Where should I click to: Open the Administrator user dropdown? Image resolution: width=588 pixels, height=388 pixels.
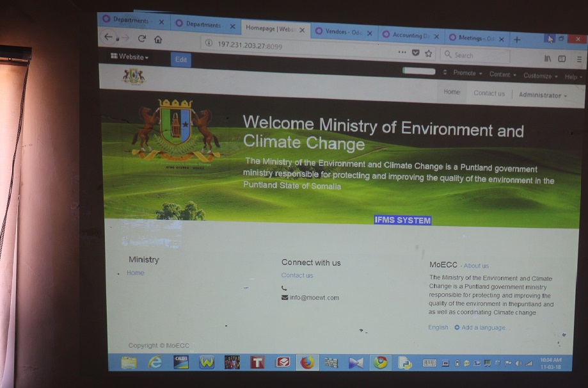point(543,95)
